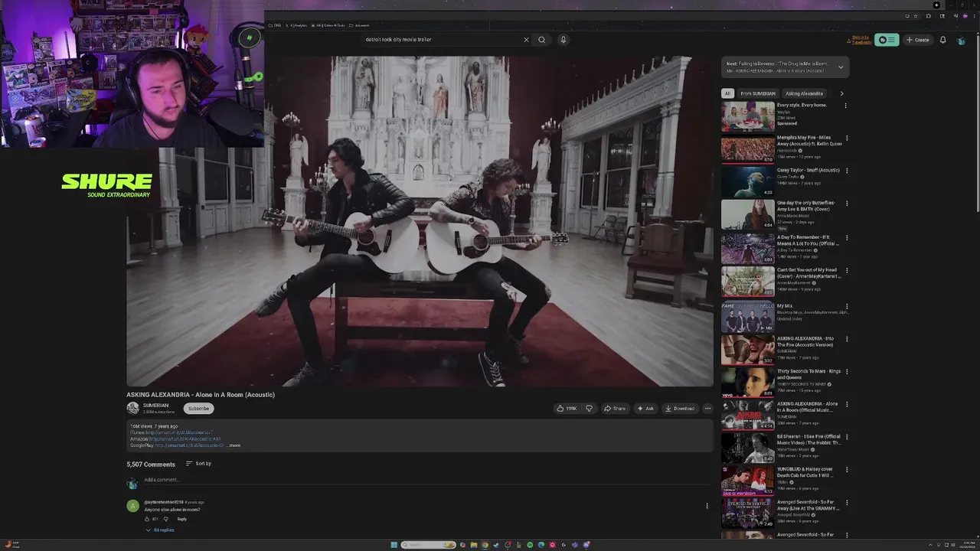Click the Ask button
The image size is (980, 551).
645,409
